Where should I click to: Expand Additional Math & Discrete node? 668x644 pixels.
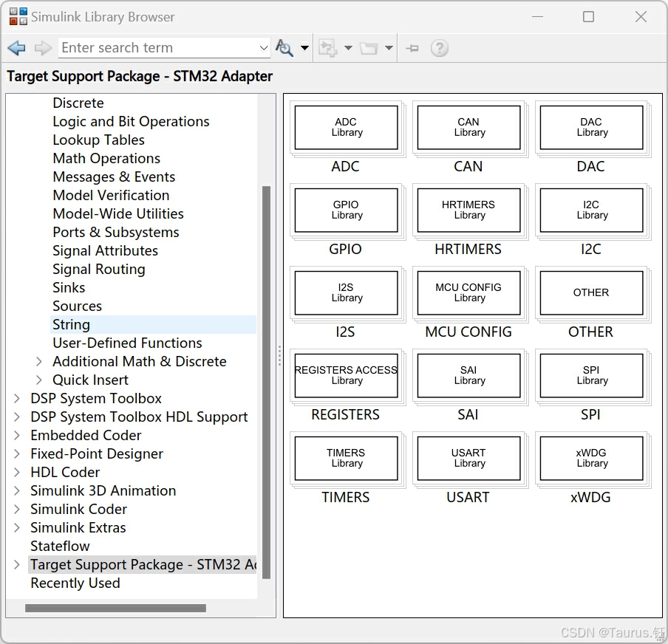click(38, 362)
